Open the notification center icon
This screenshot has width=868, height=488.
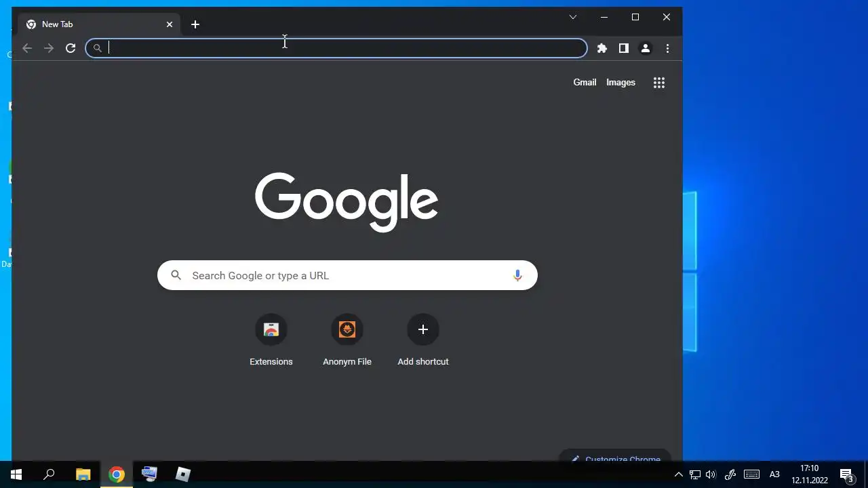click(846, 474)
